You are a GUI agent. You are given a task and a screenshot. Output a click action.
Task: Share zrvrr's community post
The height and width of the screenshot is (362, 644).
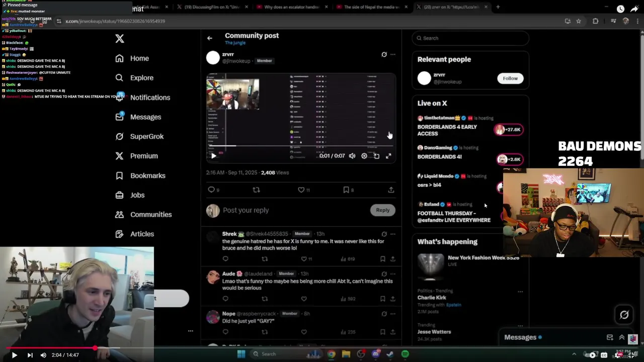pyautogui.click(x=391, y=190)
